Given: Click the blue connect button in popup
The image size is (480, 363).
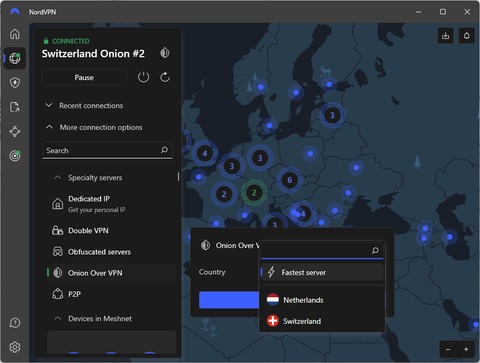Looking at the screenshot, I should click(x=229, y=300).
